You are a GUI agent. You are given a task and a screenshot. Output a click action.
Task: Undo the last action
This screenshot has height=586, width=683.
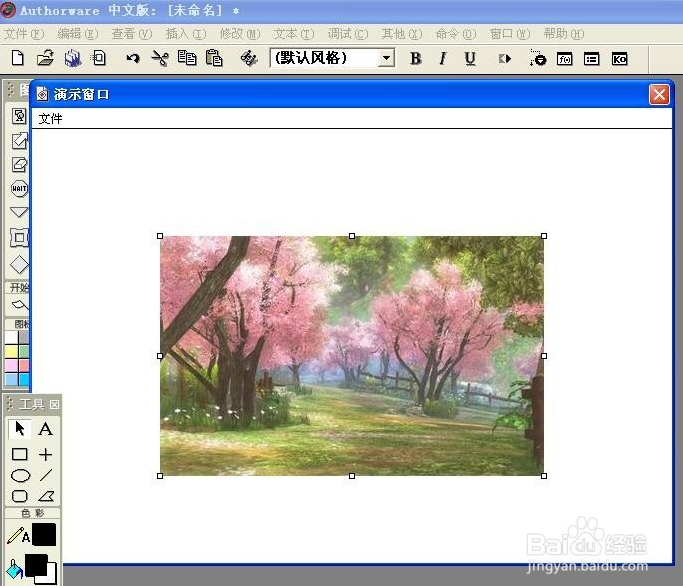click(x=133, y=58)
